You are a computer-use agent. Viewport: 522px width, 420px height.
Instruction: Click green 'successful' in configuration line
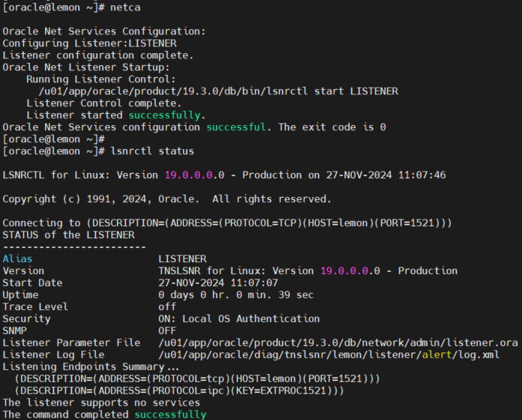[236, 127]
